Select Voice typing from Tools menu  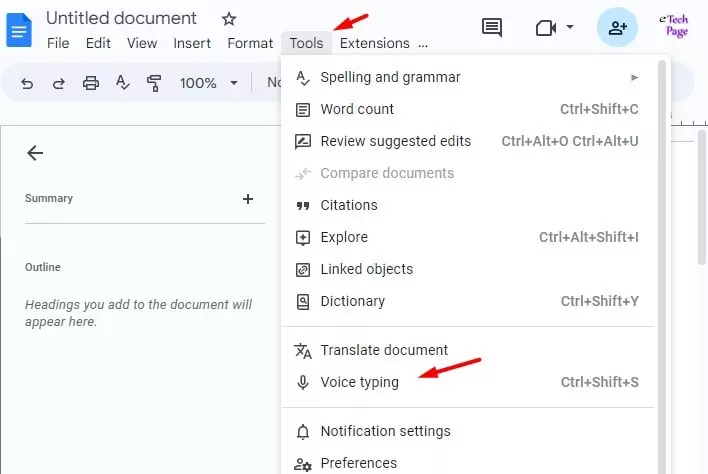(359, 382)
